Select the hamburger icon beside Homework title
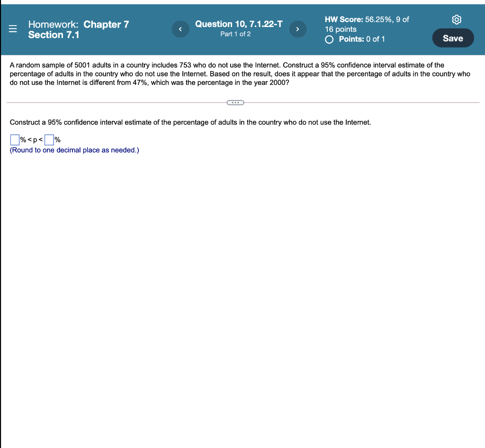 (x=12, y=28)
